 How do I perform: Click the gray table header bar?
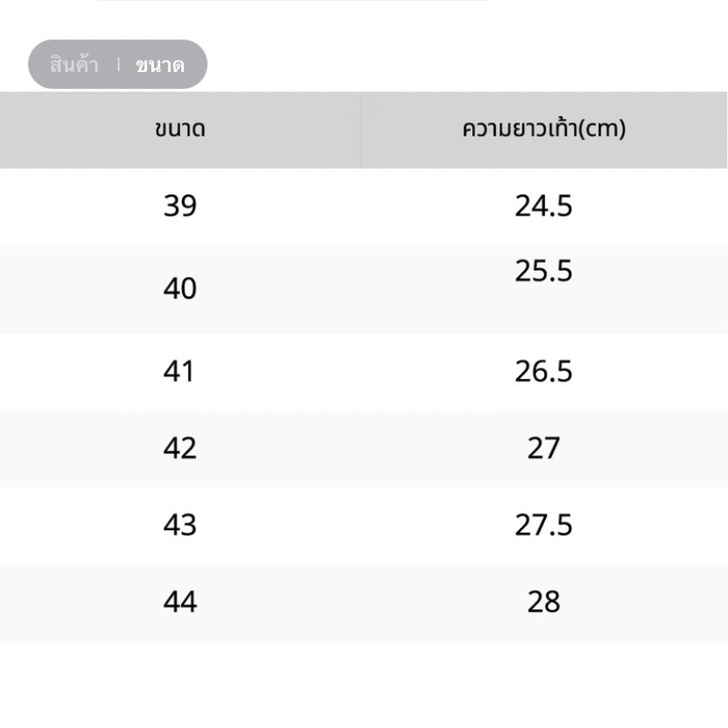click(x=363, y=129)
